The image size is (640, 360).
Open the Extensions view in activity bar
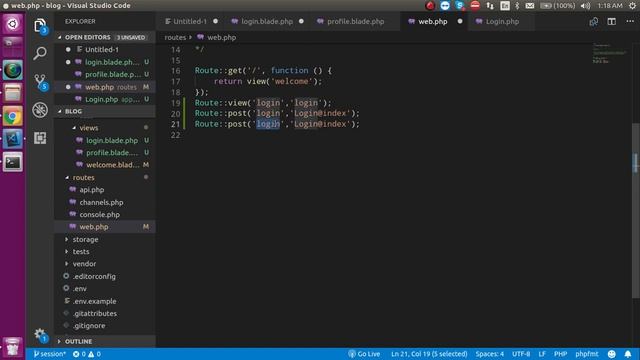pyautogui.click(x=40, y=138)
